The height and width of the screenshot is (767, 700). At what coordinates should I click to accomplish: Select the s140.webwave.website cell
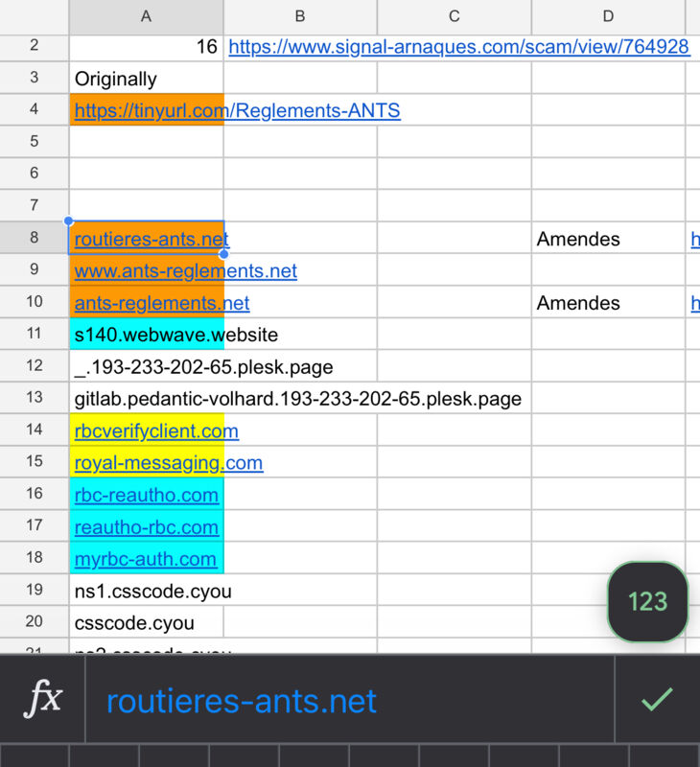[x=147, y=335]
